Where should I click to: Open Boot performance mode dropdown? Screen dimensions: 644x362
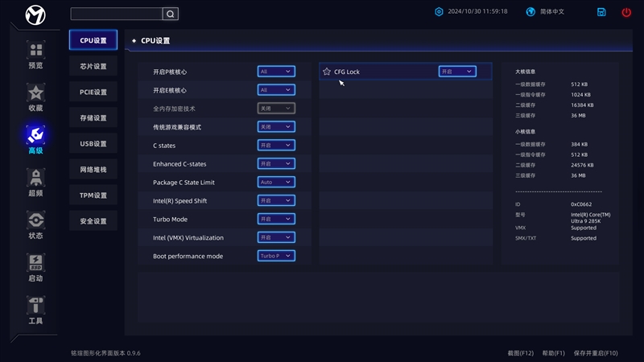(x=276, y=257)
